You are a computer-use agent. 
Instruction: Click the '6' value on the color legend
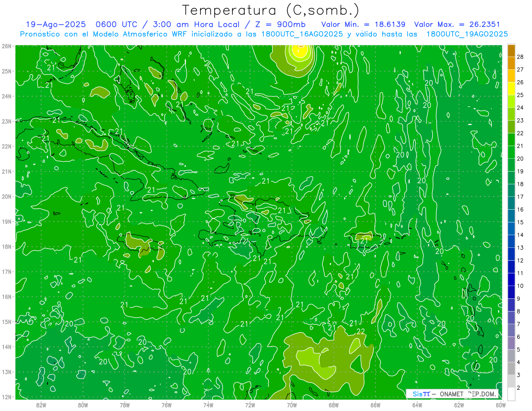coord(519,337)
